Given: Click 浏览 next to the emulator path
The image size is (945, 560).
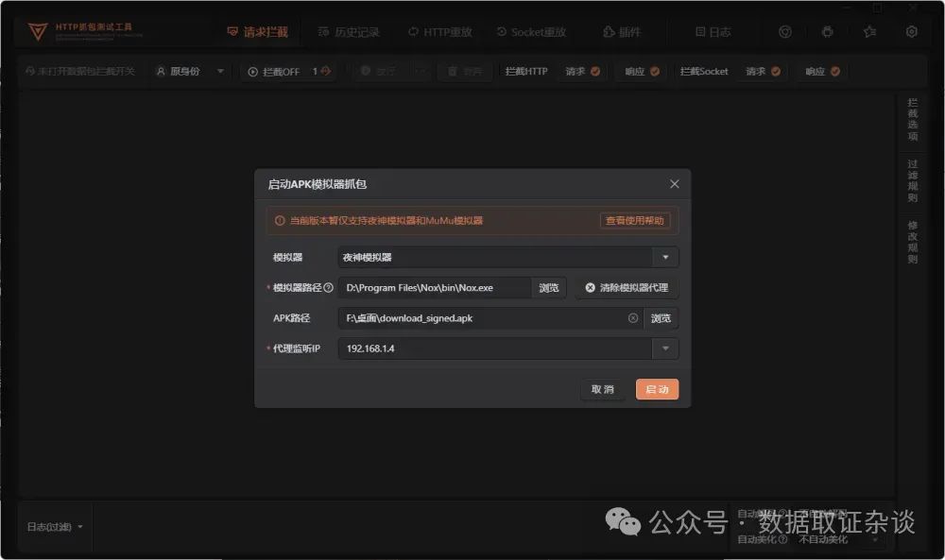Looking at the screenshot, I should click(x=549, y=287).
